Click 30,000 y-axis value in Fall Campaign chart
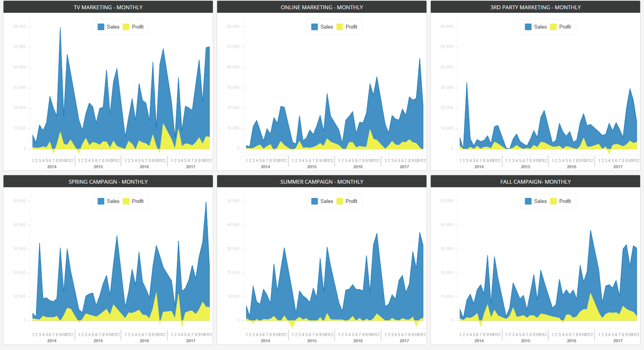Viewport: 644px width, 350px height. click(447, 249)
